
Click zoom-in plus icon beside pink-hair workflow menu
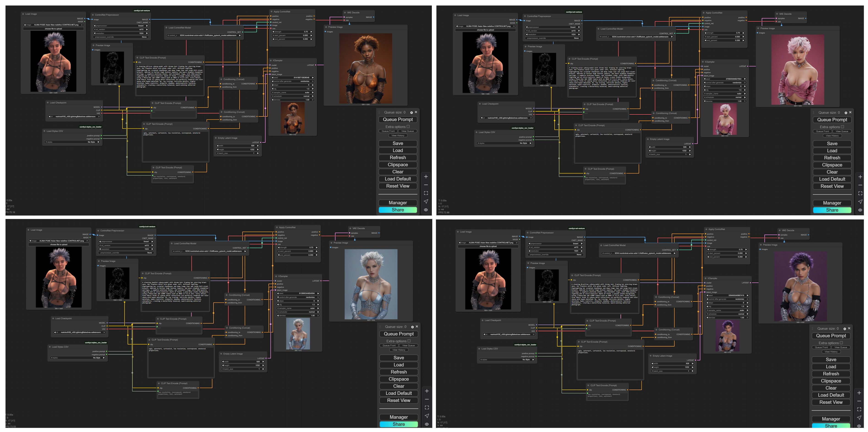point(860,177)
